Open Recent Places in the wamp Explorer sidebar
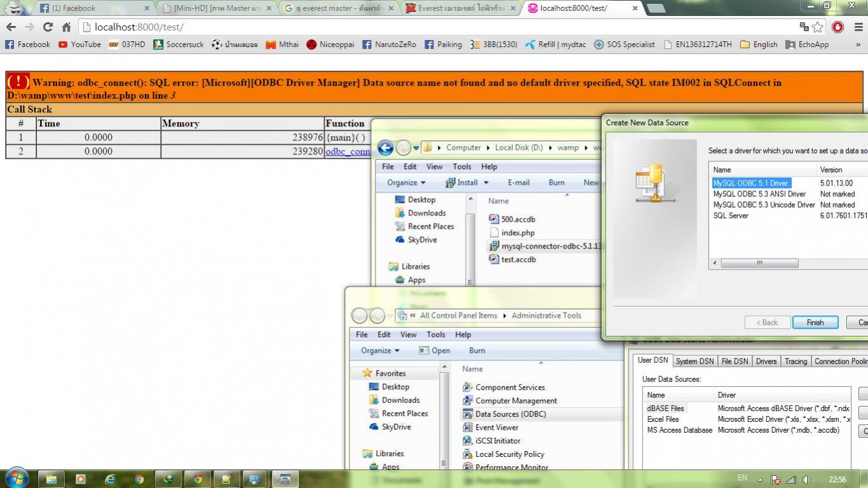 (x=424, y=226)
